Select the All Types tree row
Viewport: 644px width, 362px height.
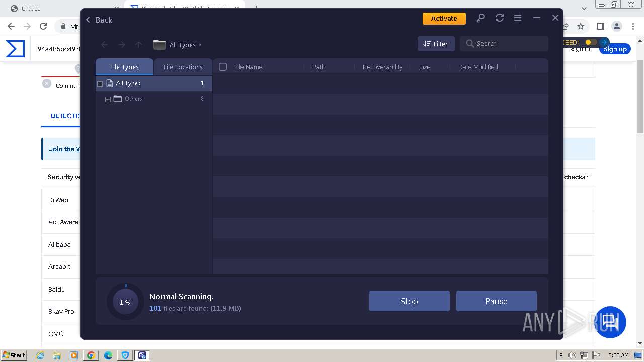point(154,83)
